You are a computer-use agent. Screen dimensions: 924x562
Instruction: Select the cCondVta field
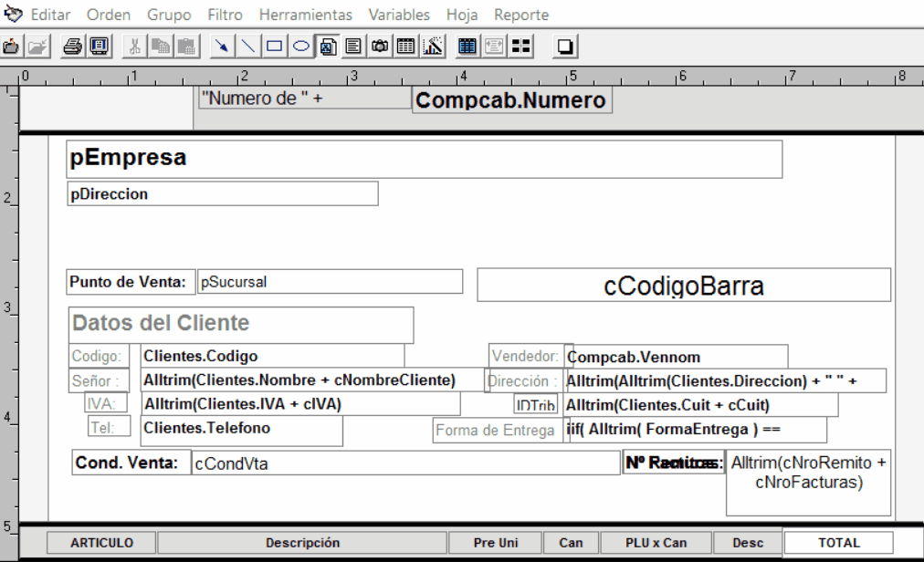(406, 463)
